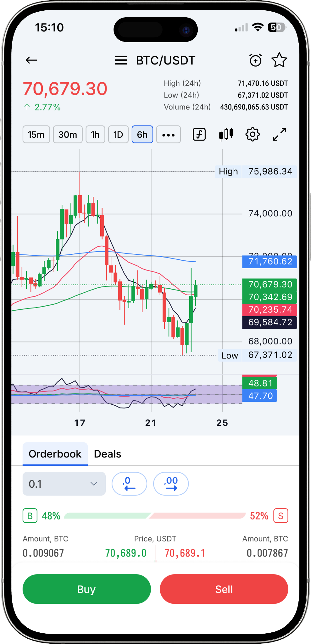Open the 0.1 grouping dropdown

click(64, 484)
